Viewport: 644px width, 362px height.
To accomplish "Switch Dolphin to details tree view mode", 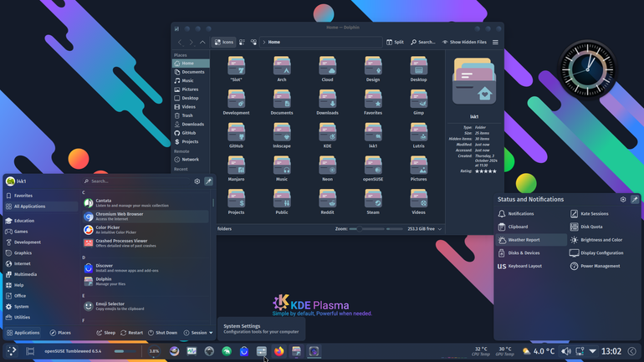I will click(253, 42).
